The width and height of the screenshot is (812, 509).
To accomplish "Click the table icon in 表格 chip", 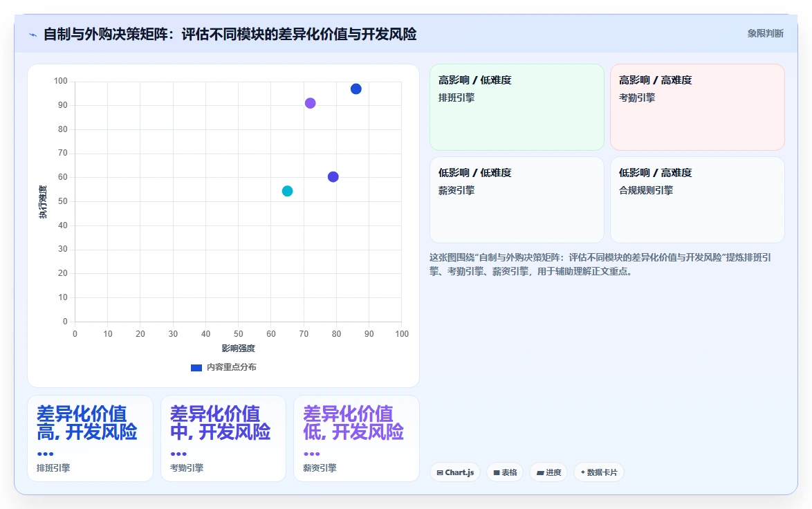I will [497, 473].
